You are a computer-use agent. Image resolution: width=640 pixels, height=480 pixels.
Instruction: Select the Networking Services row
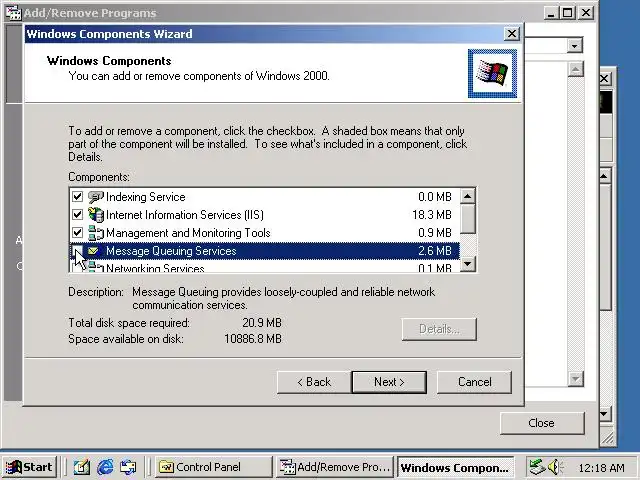coord(264,267)
